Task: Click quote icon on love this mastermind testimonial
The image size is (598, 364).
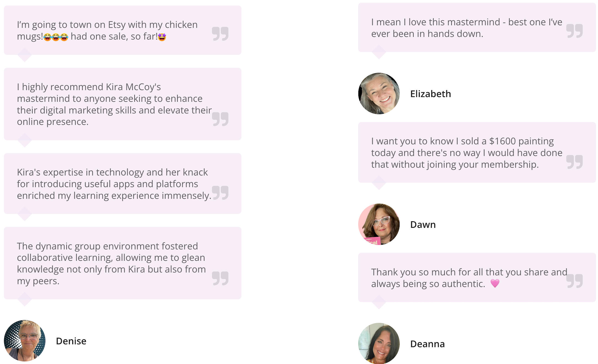Action: (574, 31)
